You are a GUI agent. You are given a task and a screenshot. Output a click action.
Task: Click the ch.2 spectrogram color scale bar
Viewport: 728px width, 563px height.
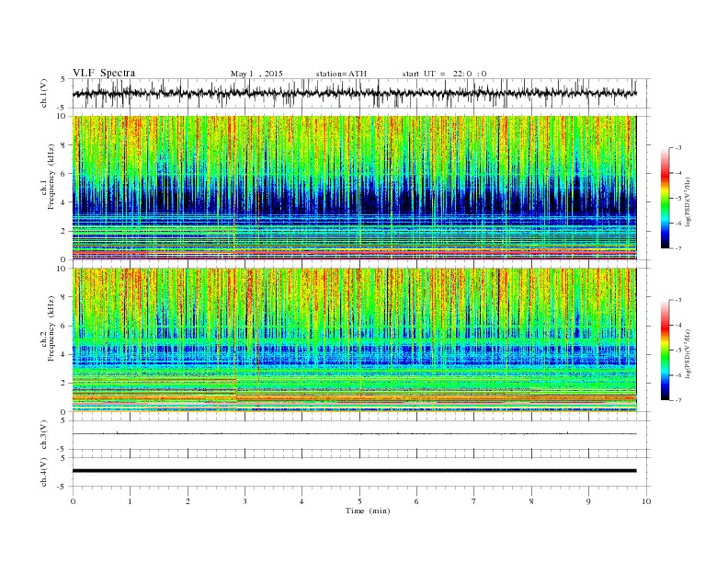coord(665,350)
